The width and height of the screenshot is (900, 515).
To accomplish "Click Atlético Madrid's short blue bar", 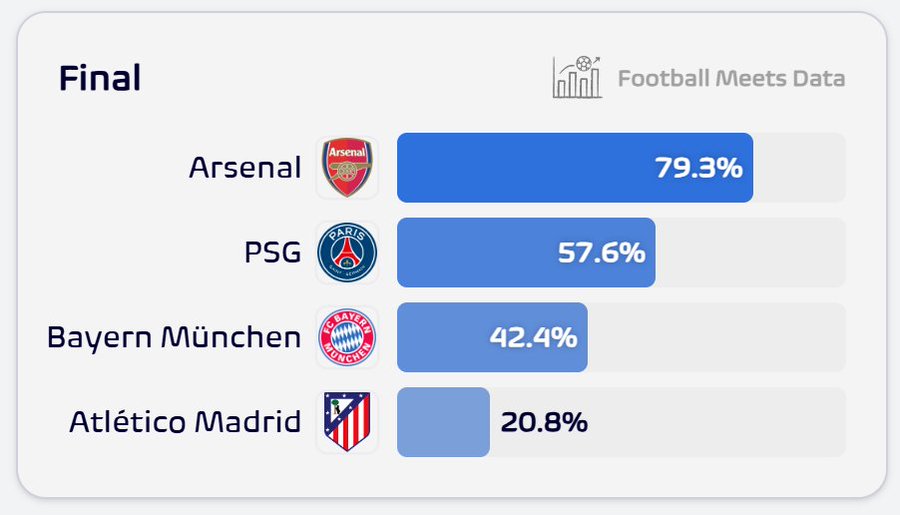I will pos(443,422).
